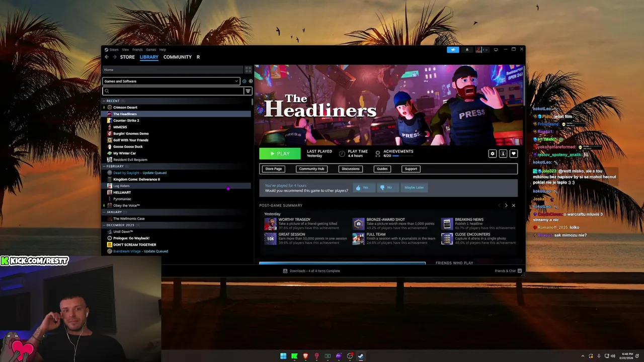Close the post-game summary panel

point(513,205)
